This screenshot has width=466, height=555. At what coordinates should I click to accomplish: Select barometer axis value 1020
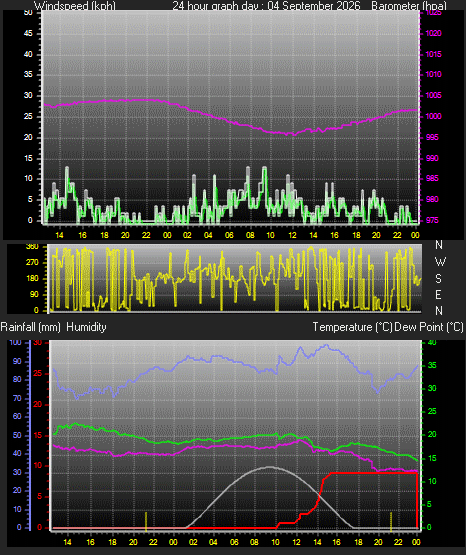433,33
